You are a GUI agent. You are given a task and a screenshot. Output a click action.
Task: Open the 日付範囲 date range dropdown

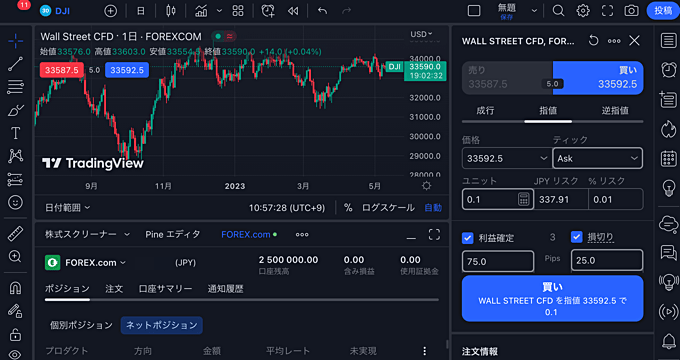point(68,208)
